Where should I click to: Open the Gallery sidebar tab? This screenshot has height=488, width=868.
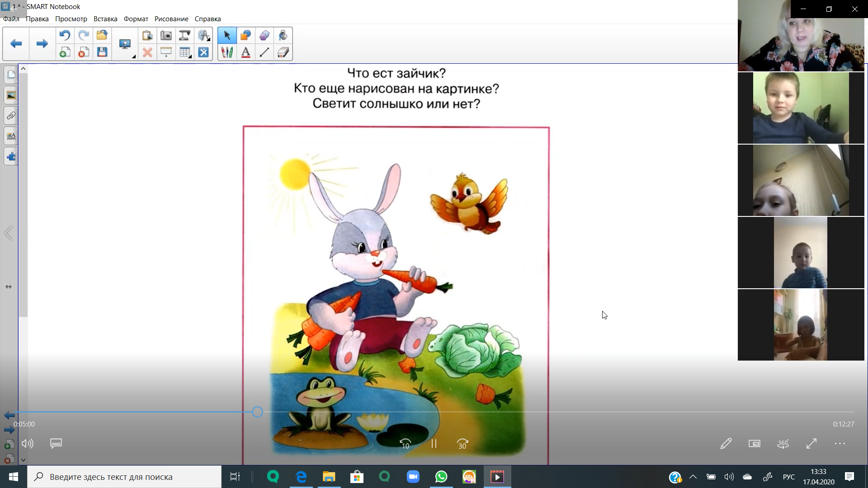[x=11, y=95]
